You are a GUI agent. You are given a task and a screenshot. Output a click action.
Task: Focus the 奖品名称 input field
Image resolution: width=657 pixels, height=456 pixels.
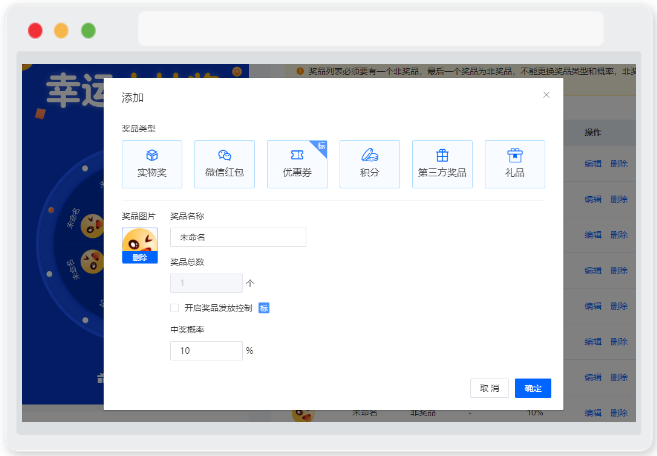click(238, 237)
